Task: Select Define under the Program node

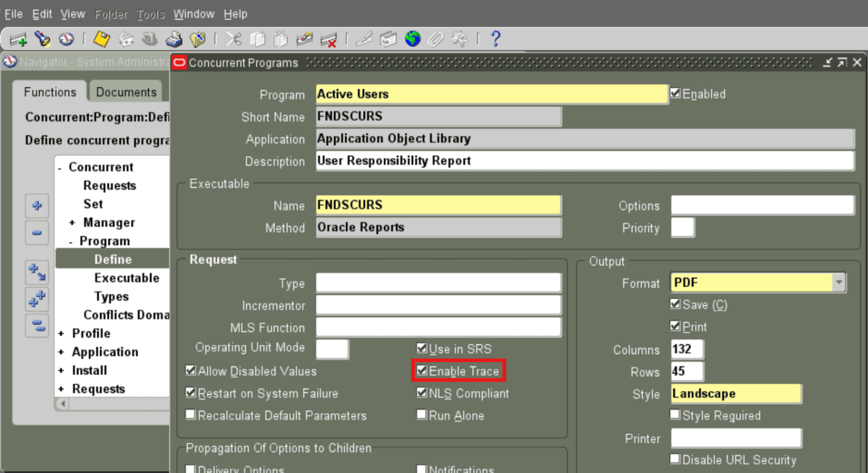Action: (x=112, y=259)
